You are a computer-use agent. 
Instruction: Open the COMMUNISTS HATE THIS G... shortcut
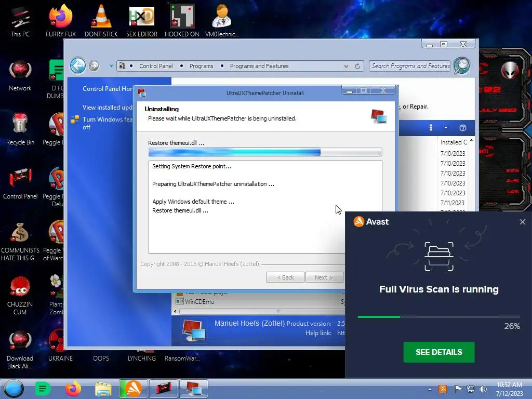tap(20, 242)
